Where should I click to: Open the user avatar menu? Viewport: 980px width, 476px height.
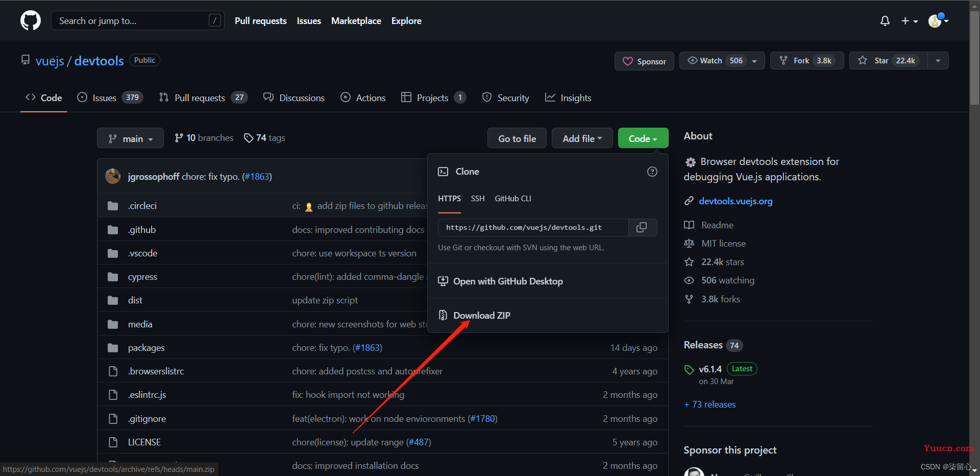(x=938, y=20)
